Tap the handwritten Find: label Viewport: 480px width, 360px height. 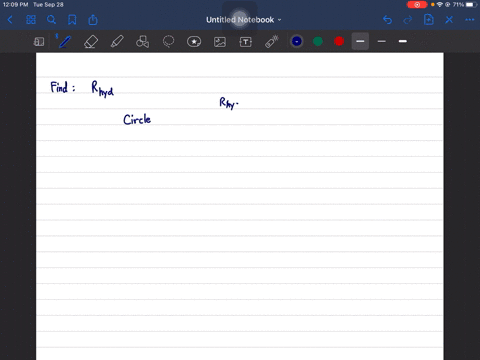(63, 87)
